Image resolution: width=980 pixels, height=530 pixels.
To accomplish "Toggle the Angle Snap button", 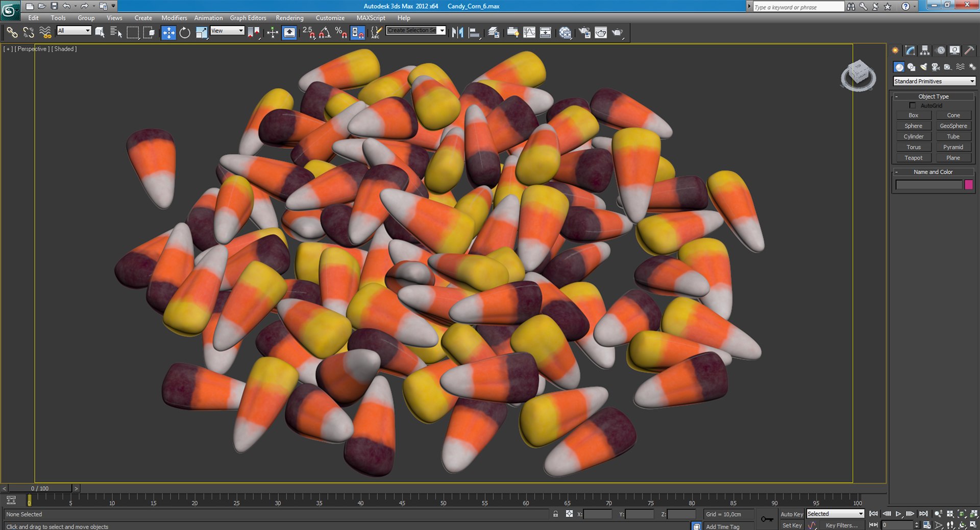I will tap(325, 33).
